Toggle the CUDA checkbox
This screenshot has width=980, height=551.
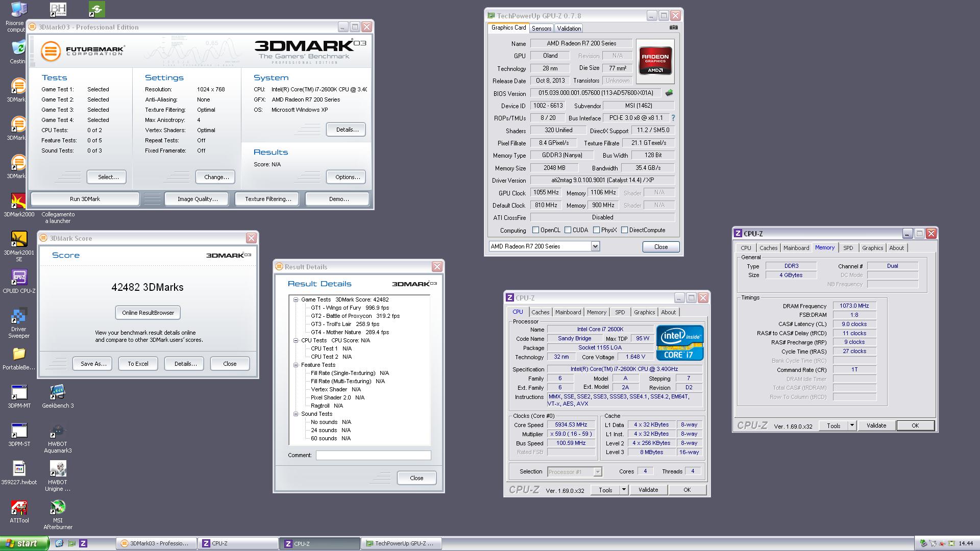coord(568,230)
